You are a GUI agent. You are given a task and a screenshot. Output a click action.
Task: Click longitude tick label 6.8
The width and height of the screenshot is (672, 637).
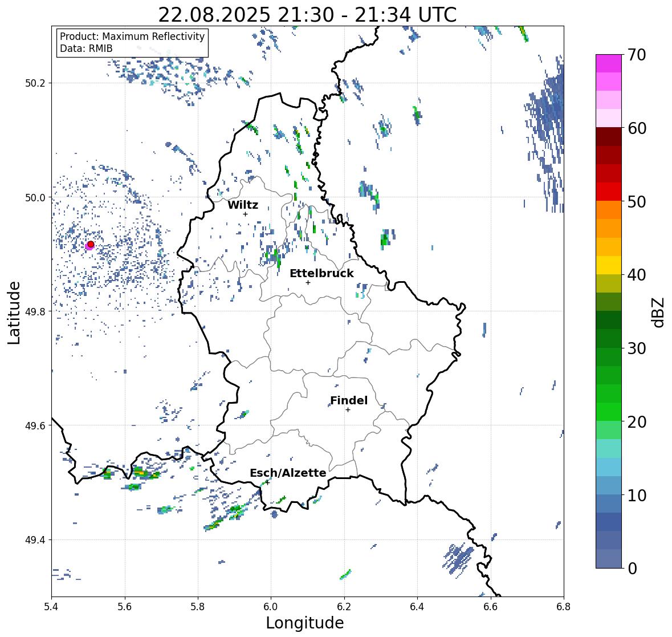point(564,606)
